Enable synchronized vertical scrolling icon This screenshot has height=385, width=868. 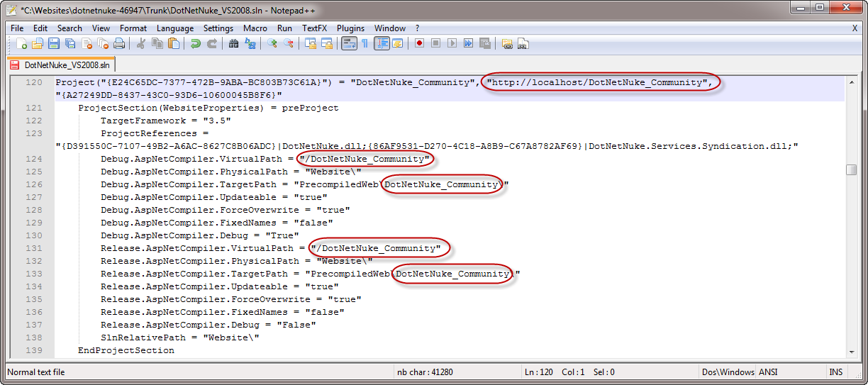[311, 44]
